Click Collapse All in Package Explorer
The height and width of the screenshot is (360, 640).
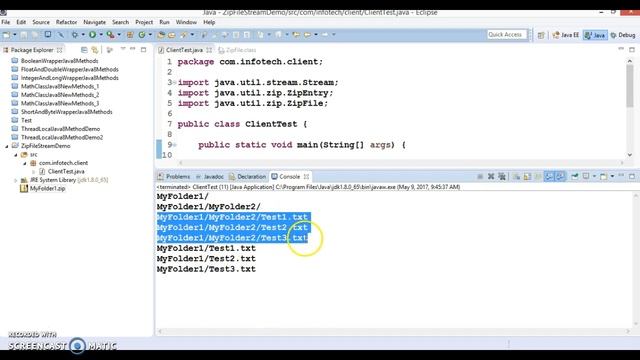tap(84, 50)
